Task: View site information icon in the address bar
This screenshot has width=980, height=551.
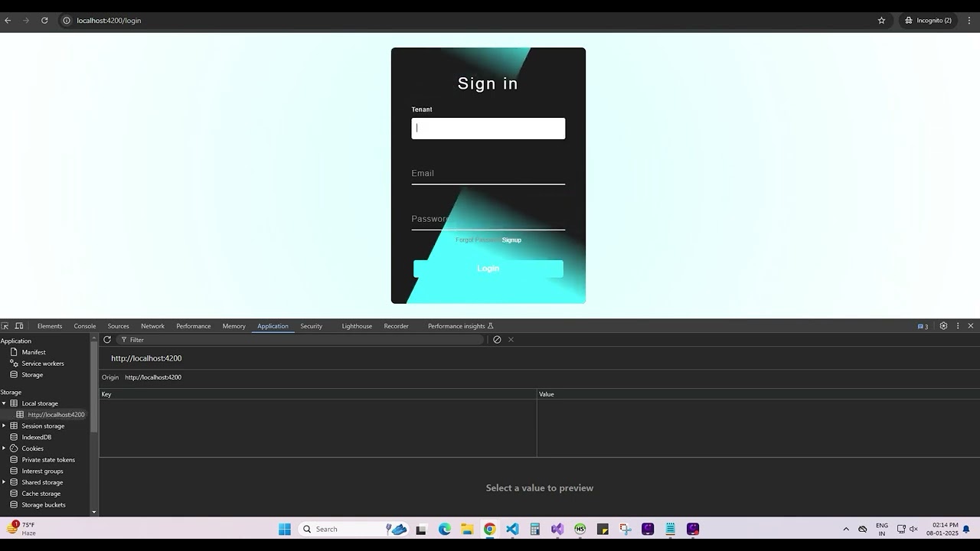Action: [67, 21]
